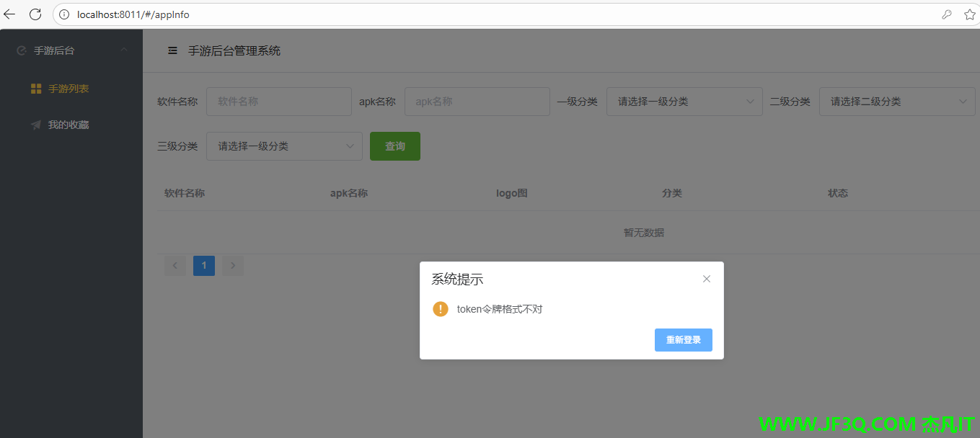This screenshot has height=438, width=980.
Task: Open the 二级分类 dropdown
Action: click(896, 102)
